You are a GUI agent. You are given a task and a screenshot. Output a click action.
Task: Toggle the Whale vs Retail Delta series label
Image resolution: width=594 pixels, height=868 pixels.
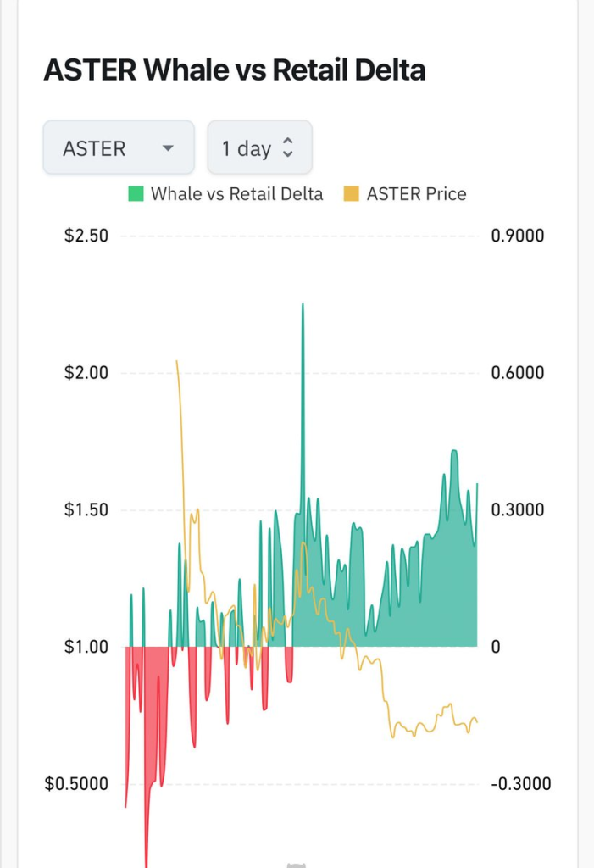point(236,194)
